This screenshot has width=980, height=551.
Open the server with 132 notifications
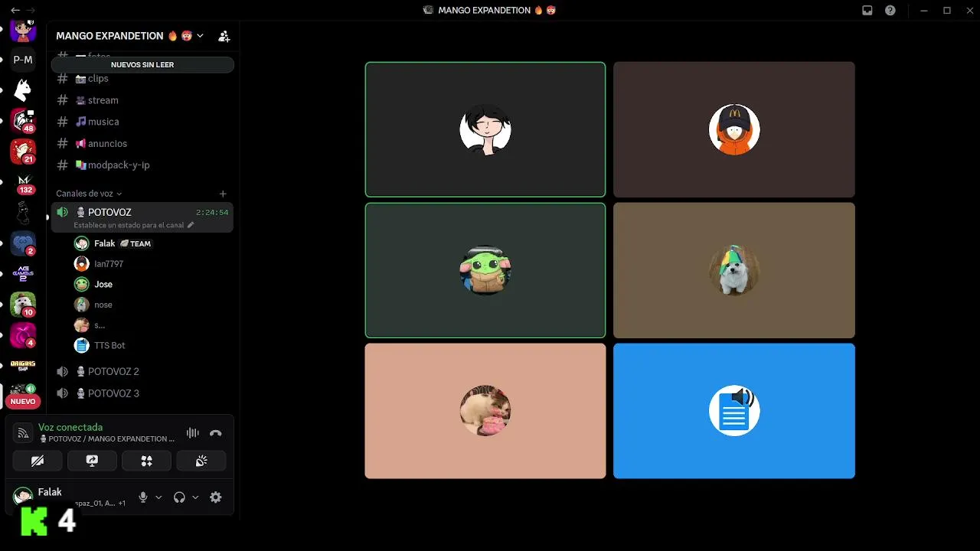[x=23, y=182]
